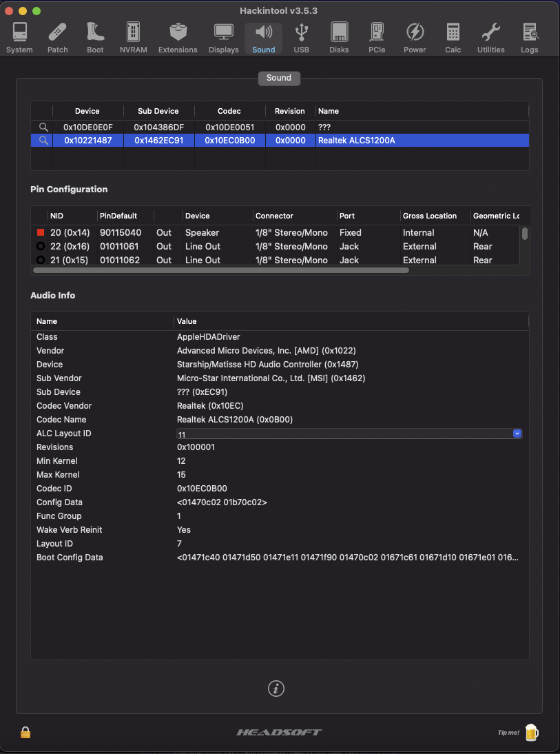Image resolution: width=560 pixels, height=754 pixels.
Task: Sort device list by Codec column
Action: pyautogui.click(x=230, y=111)
